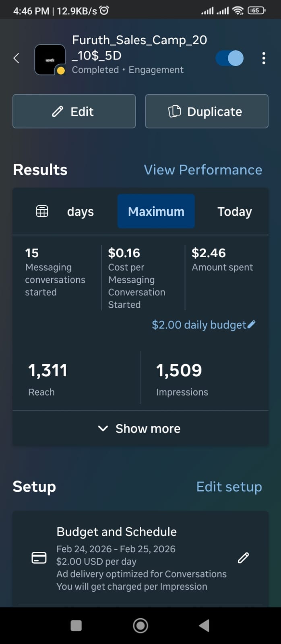Viewport: 281px width, 644px height.
Task: Edit Budget and Schedule with pencil icon
Action: pos(243,558)
